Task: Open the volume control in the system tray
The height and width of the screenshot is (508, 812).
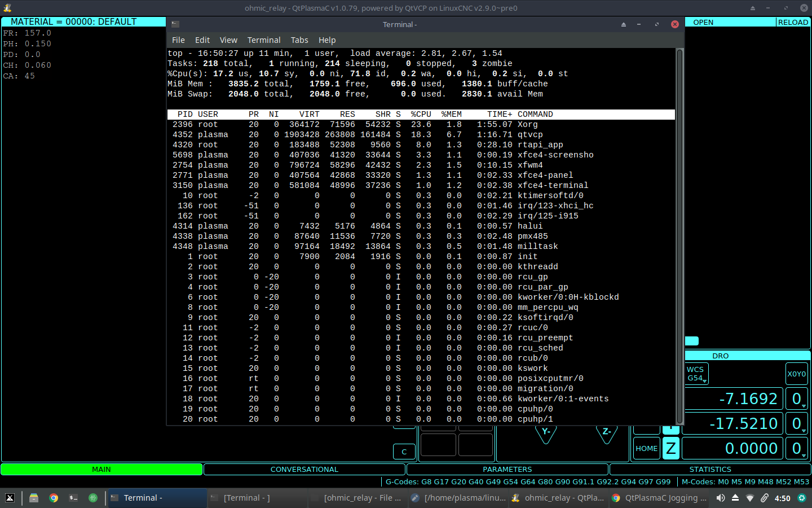Action: pyautogui.click(x=721, y=498)
